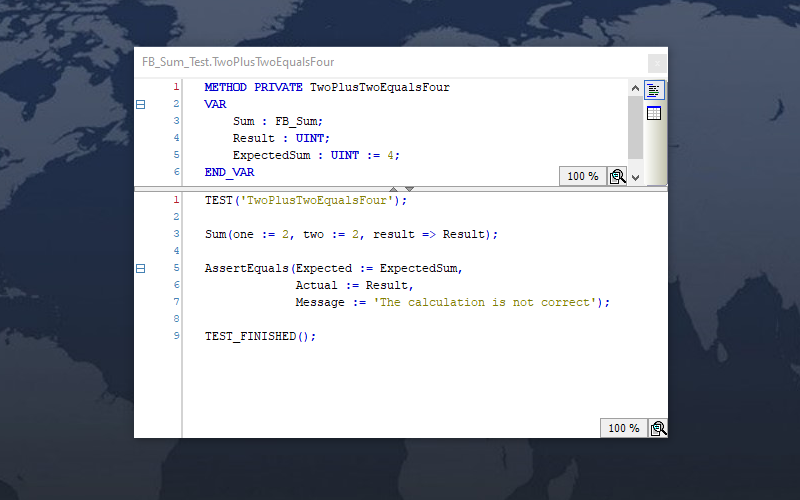Screen dimensions: 800x500
Task: Collapse the AssertEquals block fold marker
Action: click(140, 268)
